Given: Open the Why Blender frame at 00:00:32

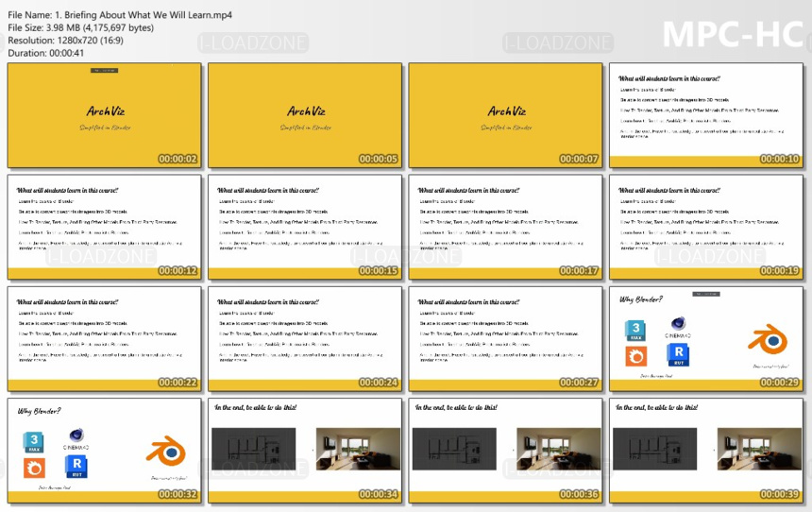Looking at the screenshot, I should click(104, 451).
